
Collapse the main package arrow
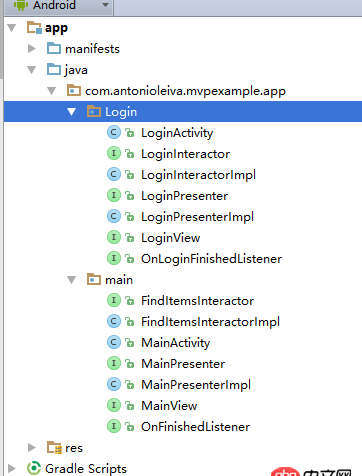point(72,280)
